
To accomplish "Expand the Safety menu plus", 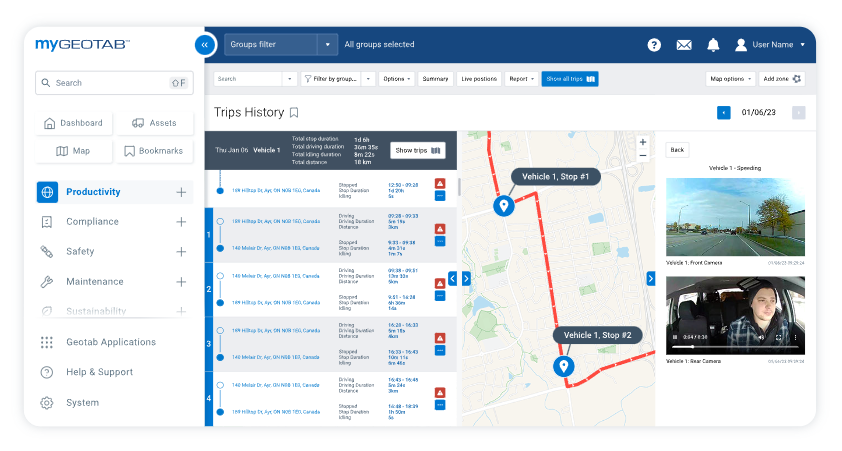I will click(182, 252).
